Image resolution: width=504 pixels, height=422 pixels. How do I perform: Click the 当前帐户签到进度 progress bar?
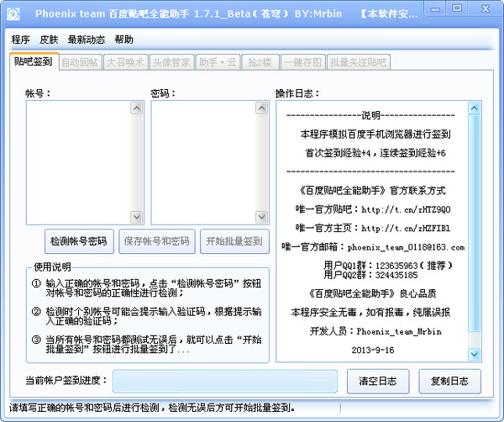click(x=224, y=381)
